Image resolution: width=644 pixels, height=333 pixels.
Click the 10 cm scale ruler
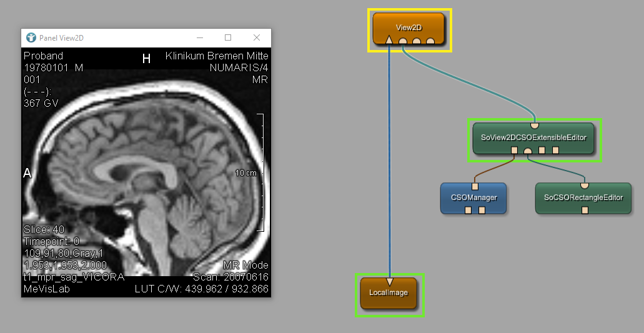(261, 173)
